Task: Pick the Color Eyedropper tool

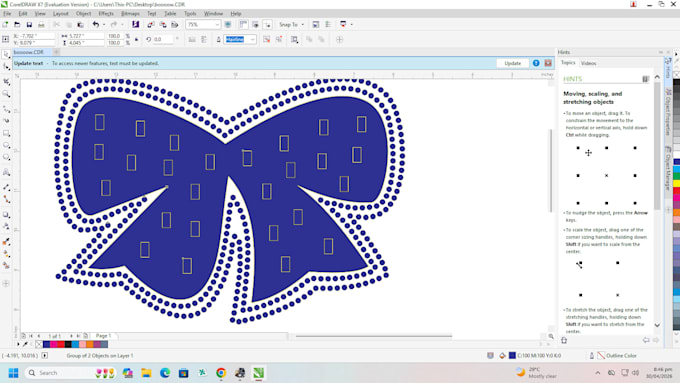Action: (6, 242)
